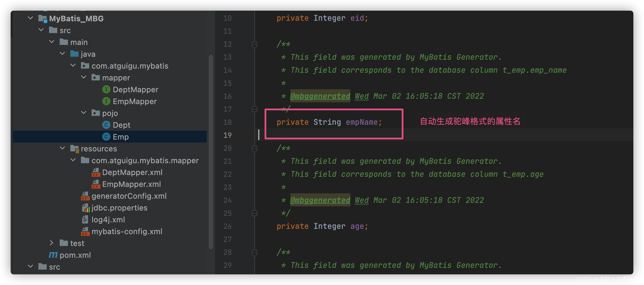Image resolution: width=644 pixels, height=285 pixels.
Task: Click the mybatis-config.xml file icon
Action: (x=85, y=231)
